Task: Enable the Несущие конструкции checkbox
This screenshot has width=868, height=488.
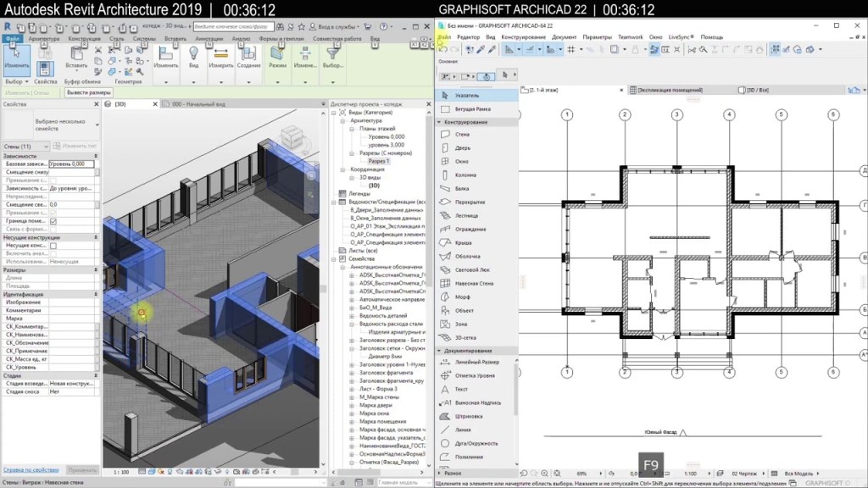Action: [x=53, y=246]
